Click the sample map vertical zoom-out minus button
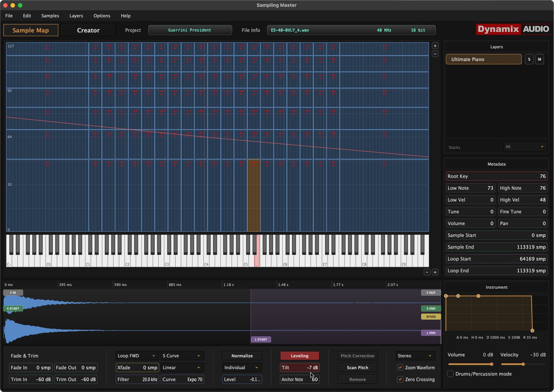Viewport: 554px width, 392px height. (435, 54)
